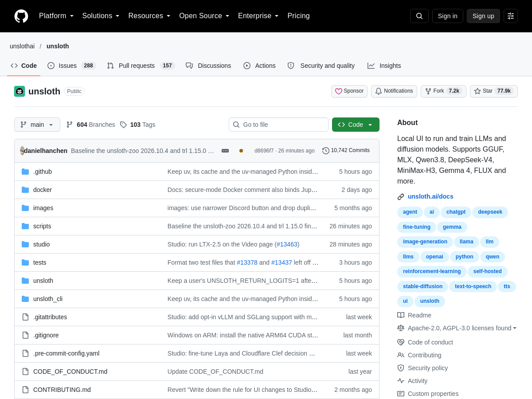Image resolution: width=532 pixels, height=399 pixels.
Task: Open the tests folder icon
Action: click(25, 262)
